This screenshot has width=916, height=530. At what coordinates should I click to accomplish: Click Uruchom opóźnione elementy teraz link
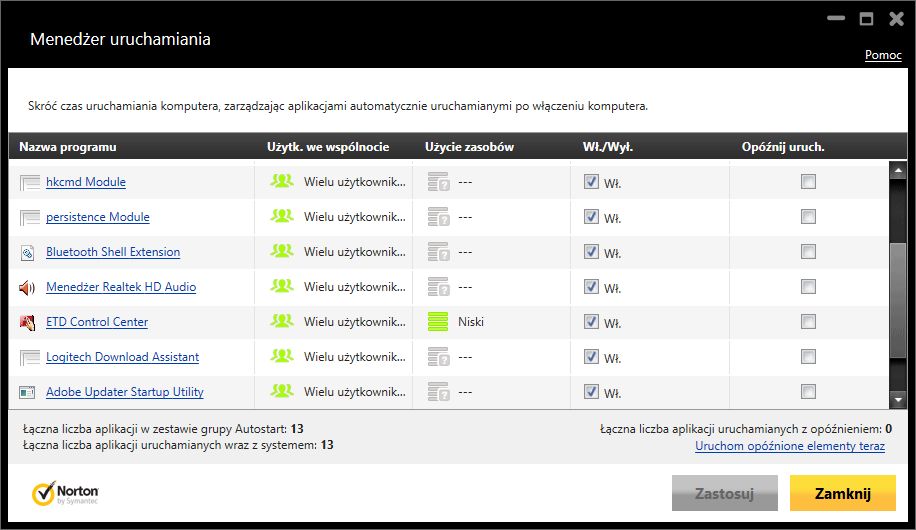coord(789,446)
